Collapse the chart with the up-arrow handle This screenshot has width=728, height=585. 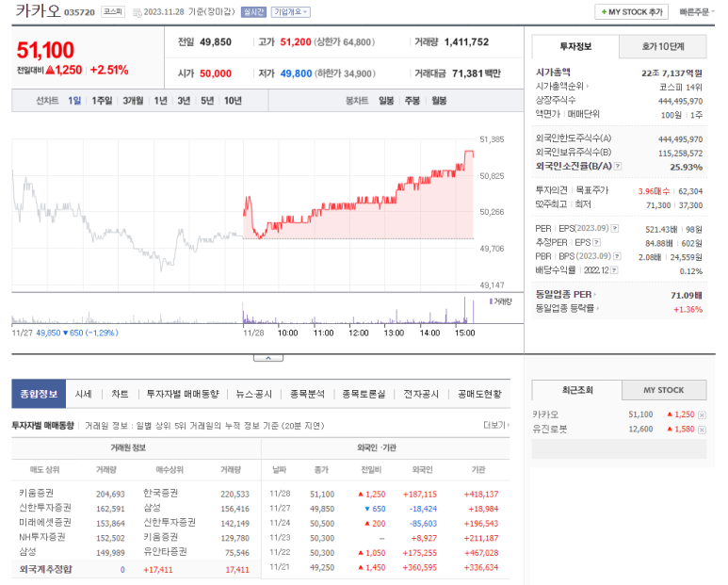[268, 358]
